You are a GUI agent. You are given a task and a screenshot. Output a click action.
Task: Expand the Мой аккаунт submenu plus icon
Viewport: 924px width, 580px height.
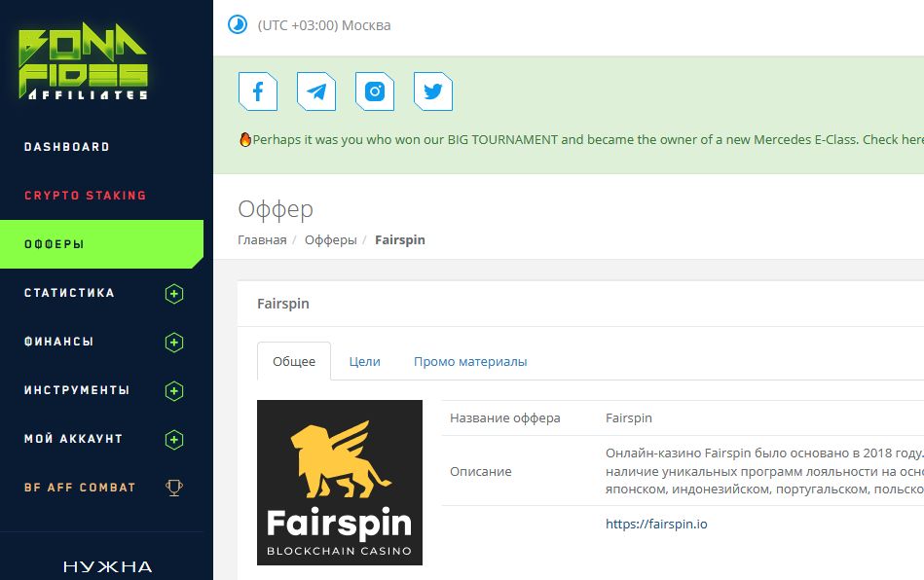174,439
